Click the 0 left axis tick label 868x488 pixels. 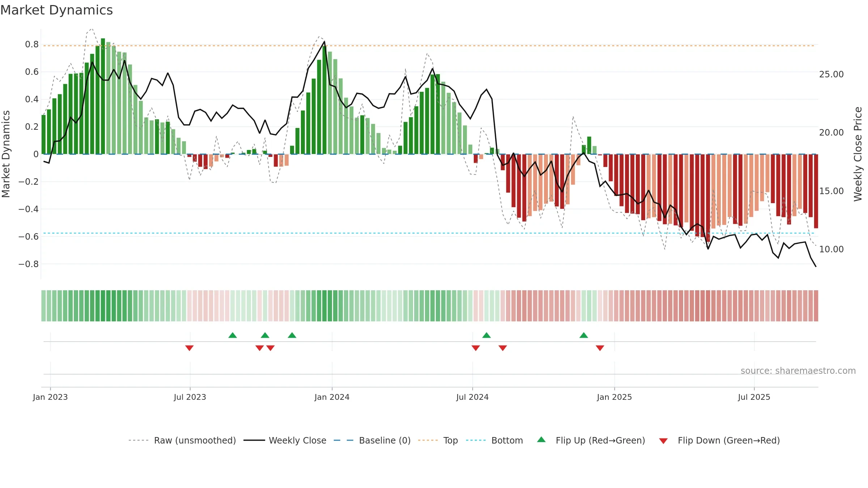(x=36, y=154)
